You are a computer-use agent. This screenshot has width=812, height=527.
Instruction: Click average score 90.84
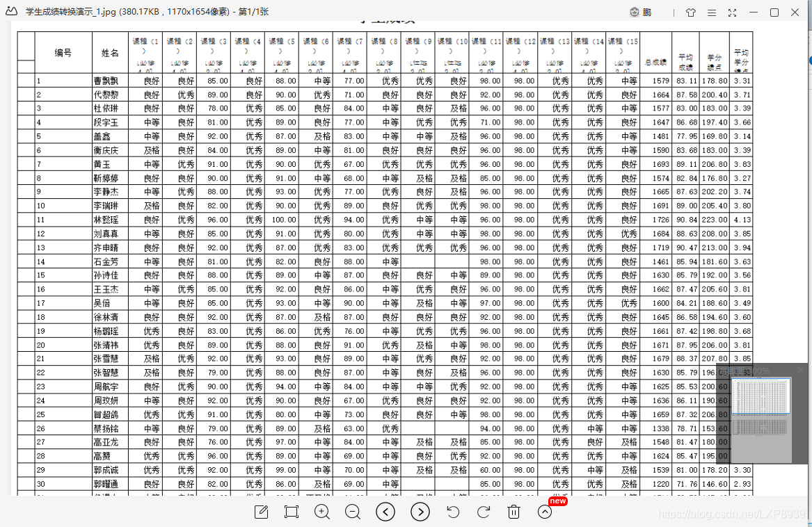point(687,220)
